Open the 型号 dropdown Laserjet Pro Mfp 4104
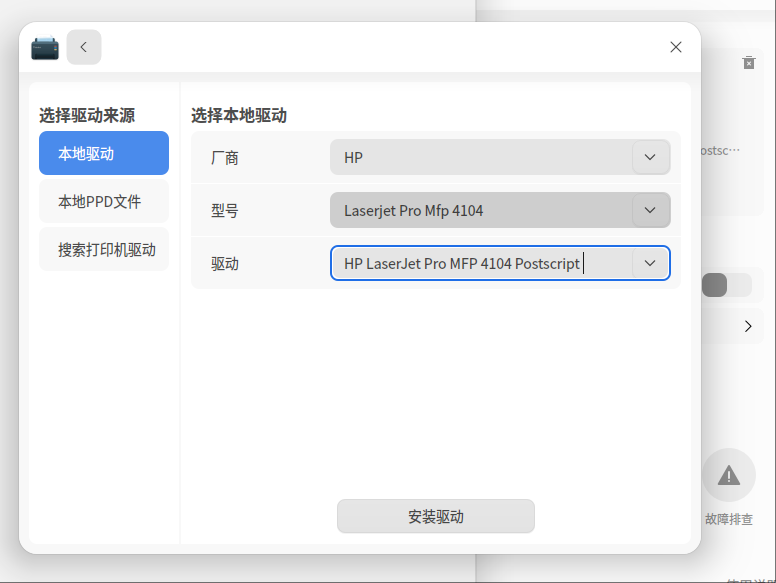 [x=500, y=210]
